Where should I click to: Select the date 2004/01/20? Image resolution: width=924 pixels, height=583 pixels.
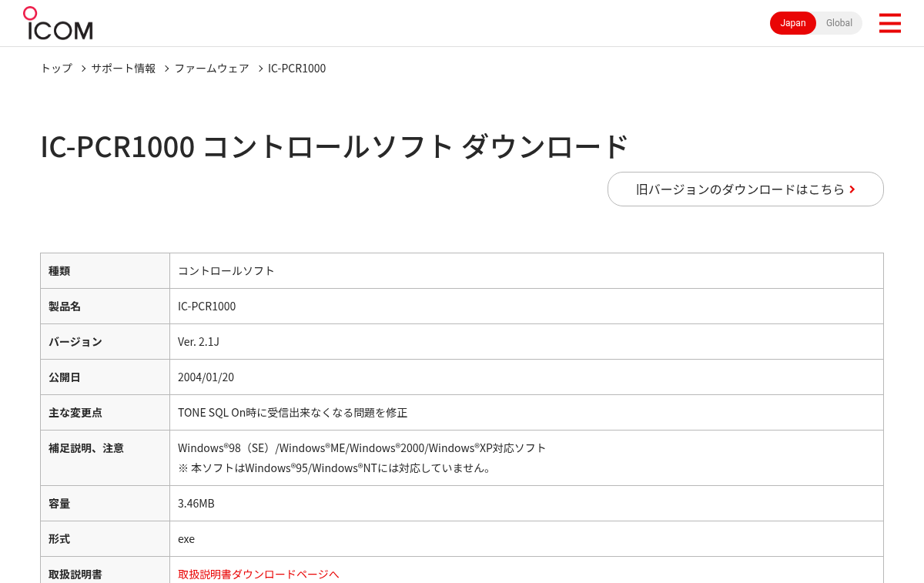pyautogui.click(x=206, y=377)
